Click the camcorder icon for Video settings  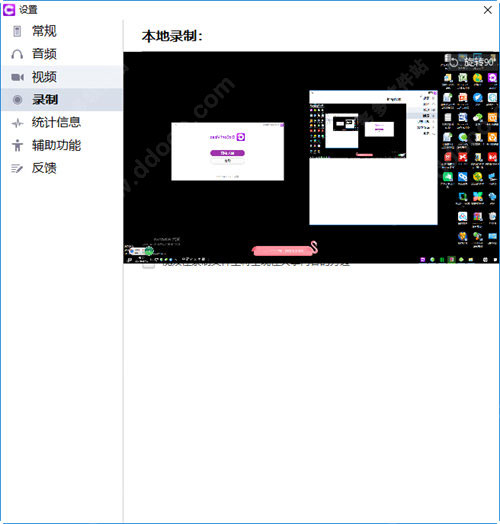click(x=17, y=77)
